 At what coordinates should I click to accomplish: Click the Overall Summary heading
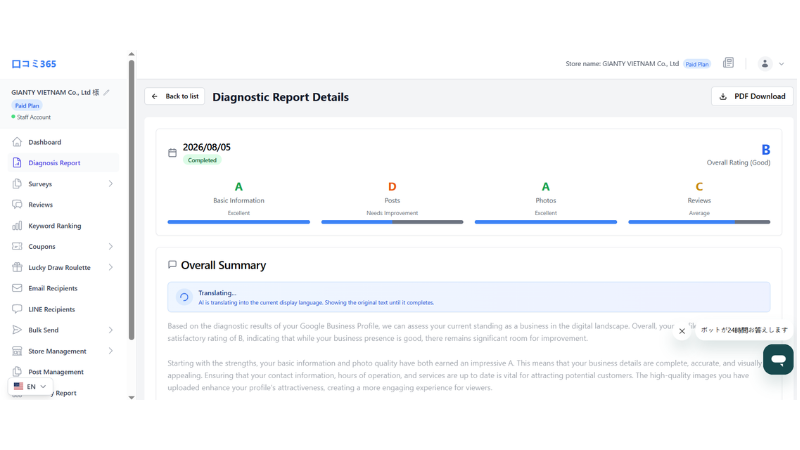click(x=223, y=265)
